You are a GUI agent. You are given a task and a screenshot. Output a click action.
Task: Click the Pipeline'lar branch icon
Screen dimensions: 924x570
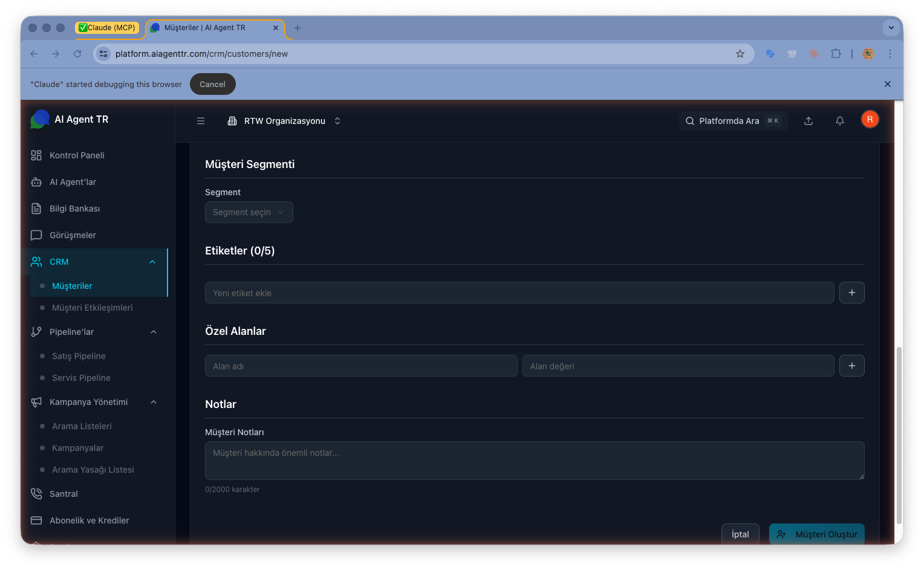(36, 332)
